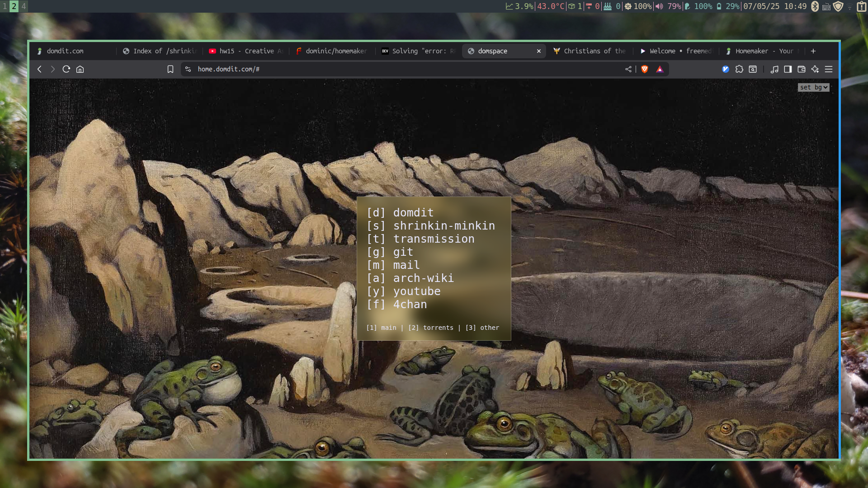Switch to dominic/homemaker tab
The width and height of the screenshot is (868, 488).
[x=332, y=51]
